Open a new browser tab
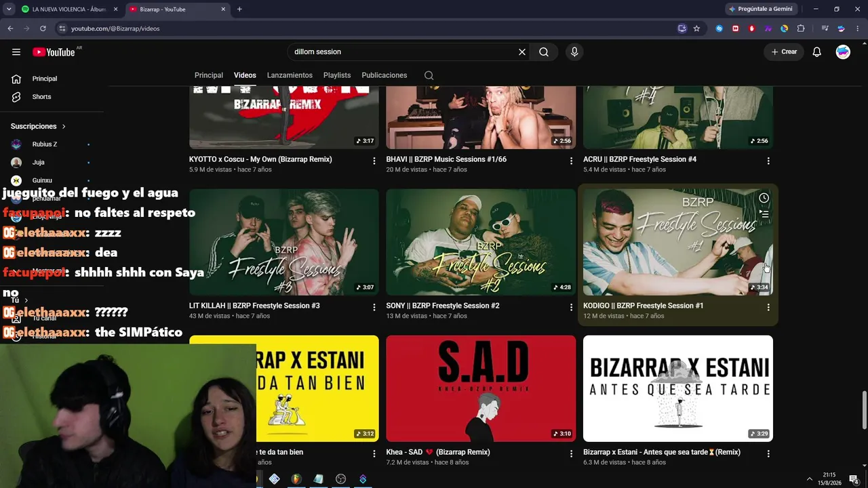This screenshot has height=488, width=868. pyautogui.click(x=239, y=9)
